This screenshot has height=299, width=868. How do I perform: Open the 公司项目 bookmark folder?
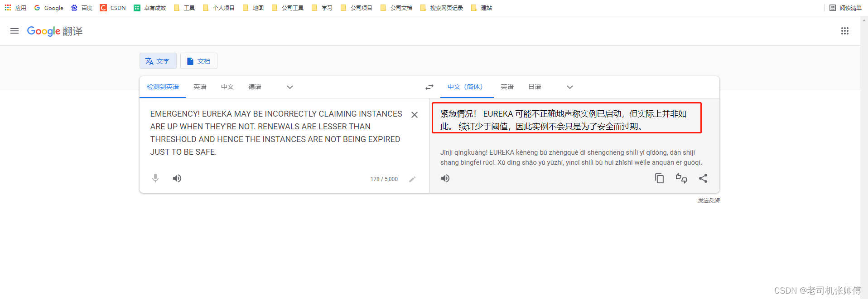357,8
